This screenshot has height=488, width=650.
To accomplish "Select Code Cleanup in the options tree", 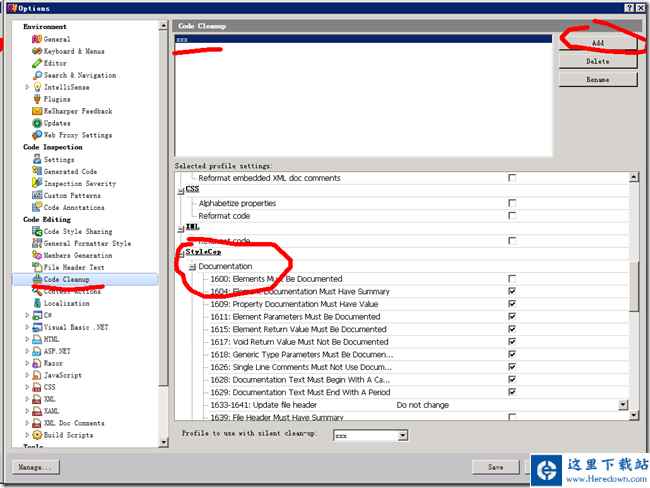I will click(66, 279).
